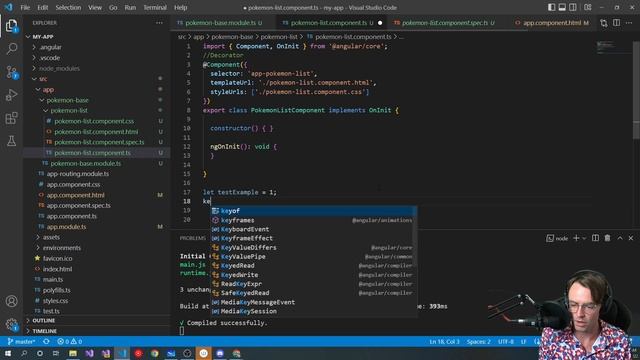Open Windows Start button on taskbar
The height and width of the screenshot is (360, 640).
point(8,353)
